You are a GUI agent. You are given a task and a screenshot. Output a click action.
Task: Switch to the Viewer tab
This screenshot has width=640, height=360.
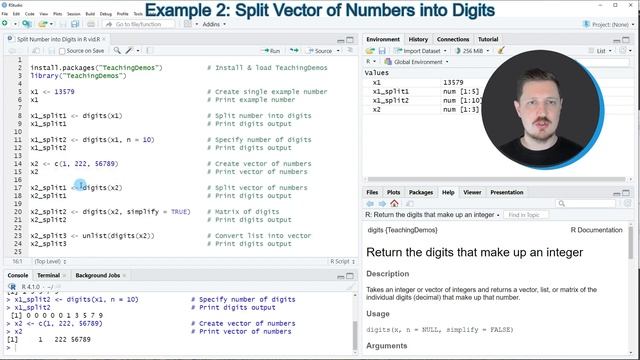(472, 192)
